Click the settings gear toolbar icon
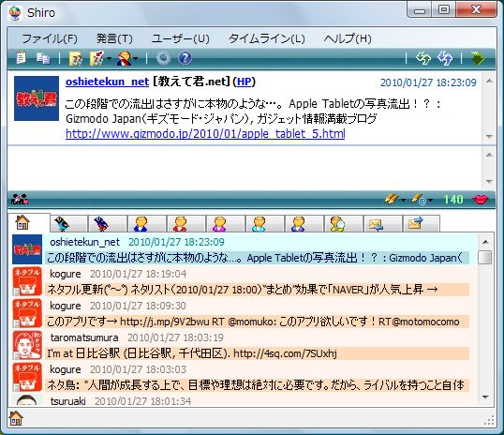Screen dimensions: 504x435 (x=164, y=58)
